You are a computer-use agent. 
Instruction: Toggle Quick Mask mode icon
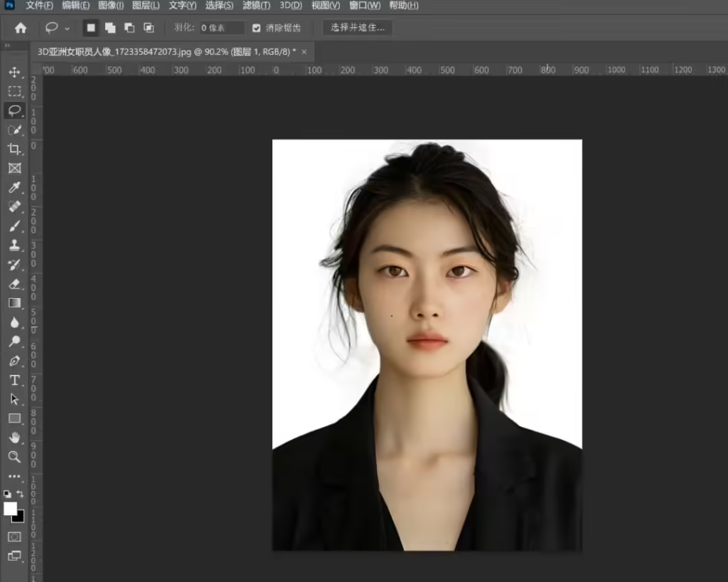[14, 536]
